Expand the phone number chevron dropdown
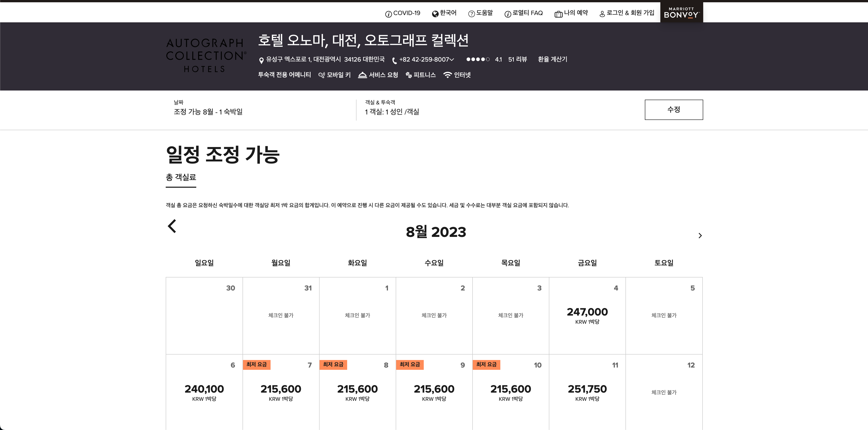Image resolution: width=868 pixels, height=430 pixels. tap(452, 59)
